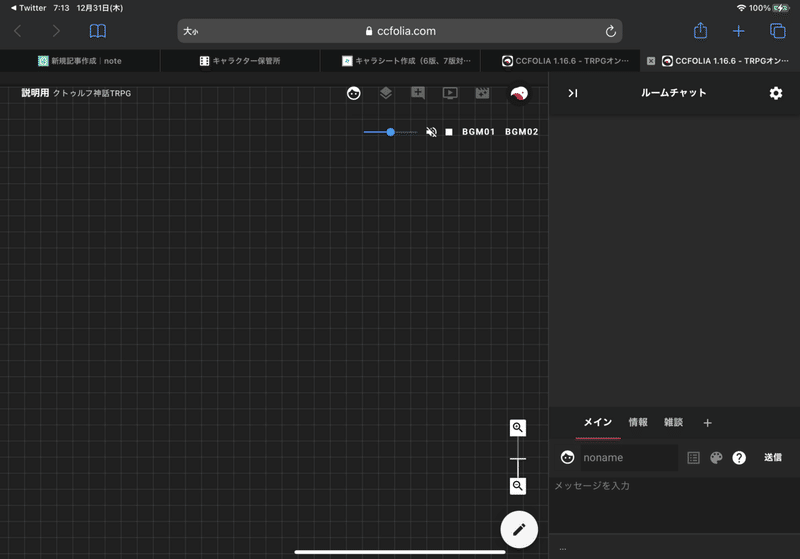Switch to the キャラクター保管所 tab
Image resolution: width=800 pixels, height=559 pixels.
[240, 61]
